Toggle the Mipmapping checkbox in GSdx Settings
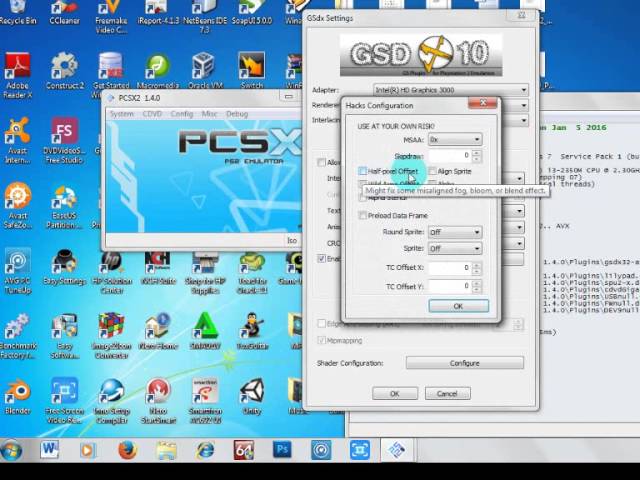 (322, 340)
